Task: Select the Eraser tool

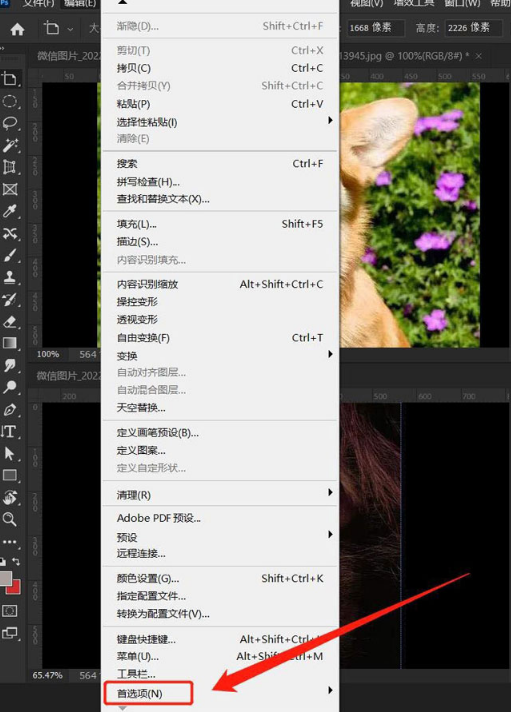Action: [x=10, y=321]
